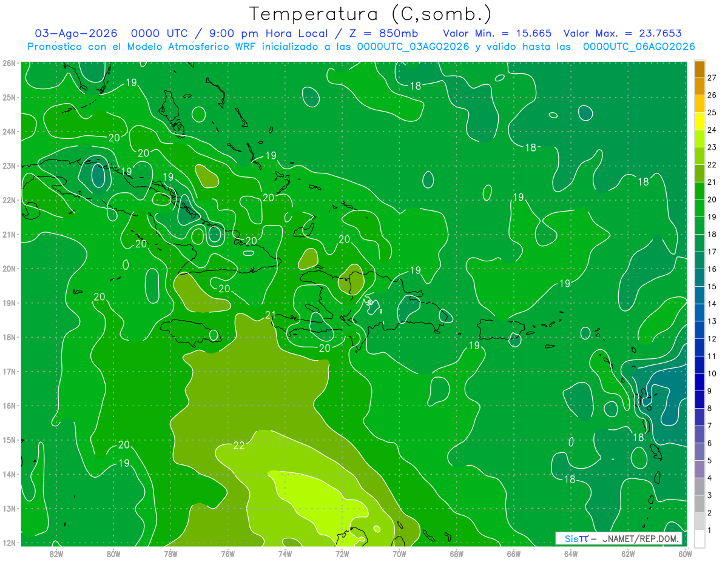Click the 66W longitude axis label
Viewport: 728px width, 562px height.
(x=514, y=554)
